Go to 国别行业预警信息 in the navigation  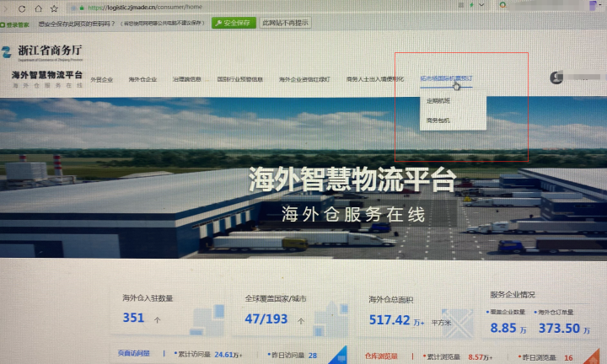click(239, 79)
